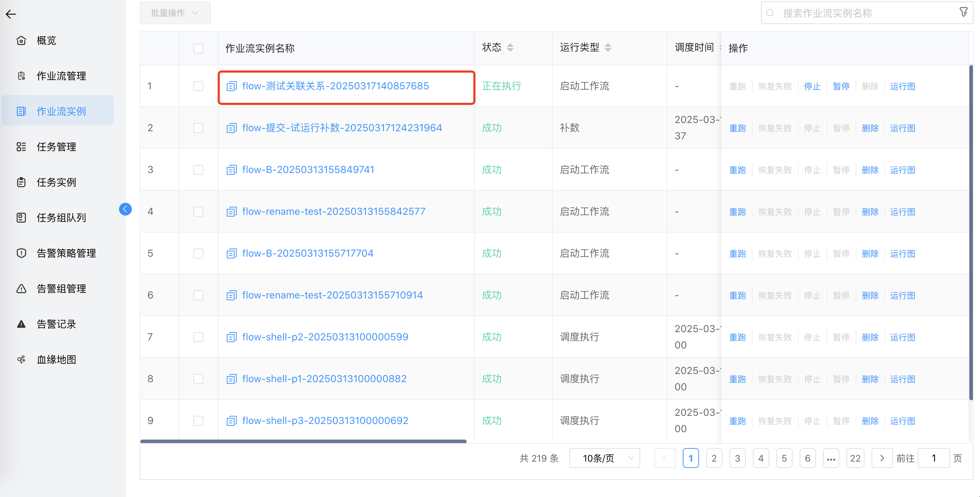This screenshot has height=497, width=980.
Task: Click 停止 for the running flow instance
Action: click(812, 86)
